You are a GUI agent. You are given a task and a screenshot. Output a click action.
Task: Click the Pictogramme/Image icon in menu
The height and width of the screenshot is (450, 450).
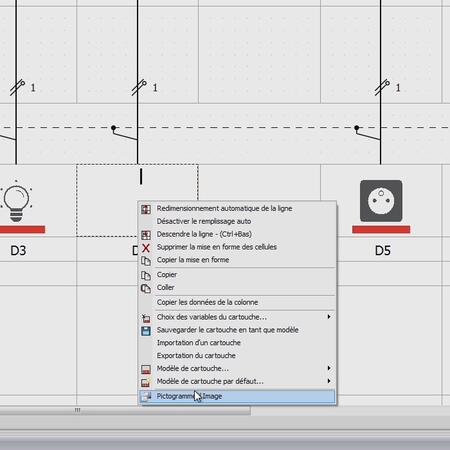[146, 396]
